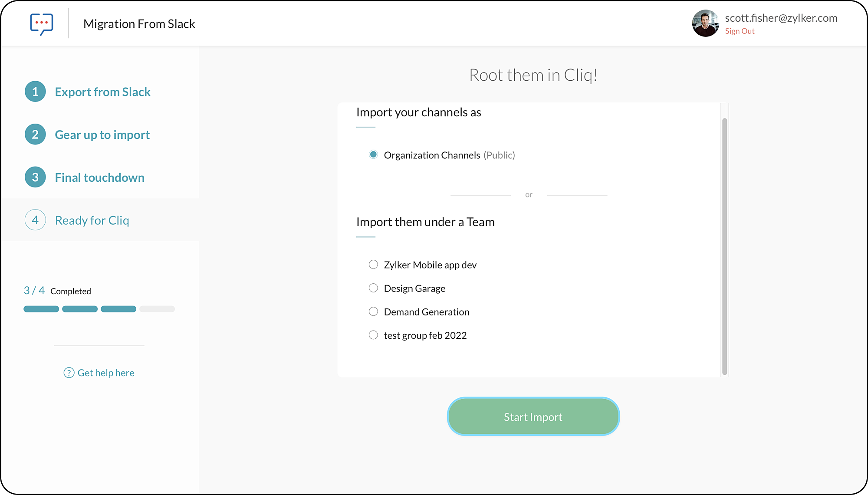Viewport: 868px width, 495px height.
Task: Select the Demand Generation team radio
Action: tap(373, 311)
